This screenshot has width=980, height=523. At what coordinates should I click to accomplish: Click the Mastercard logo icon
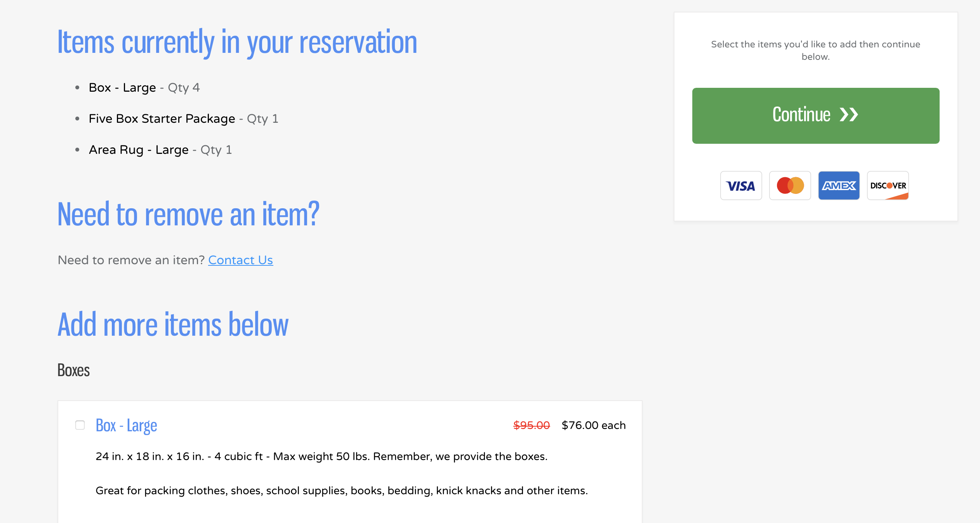(790, 185)
